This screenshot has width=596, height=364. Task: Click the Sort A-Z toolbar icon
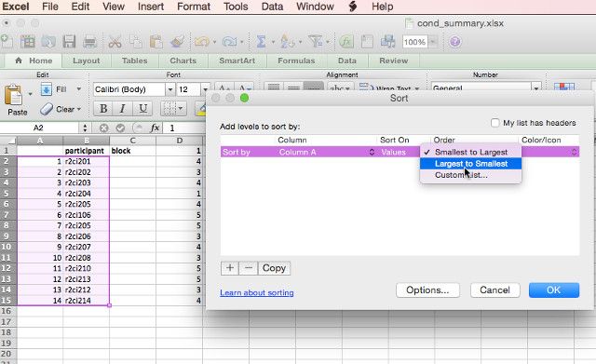click(287, 41)
